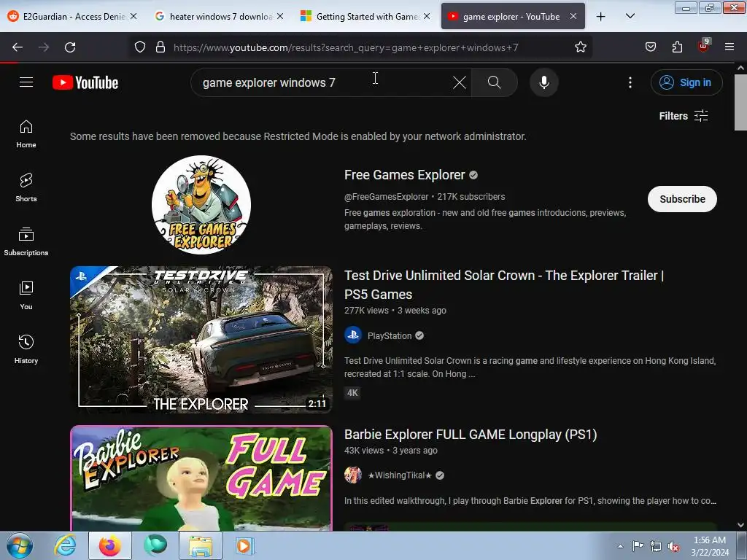
Task: Click the YouTube logo
Action: point(85,82)
